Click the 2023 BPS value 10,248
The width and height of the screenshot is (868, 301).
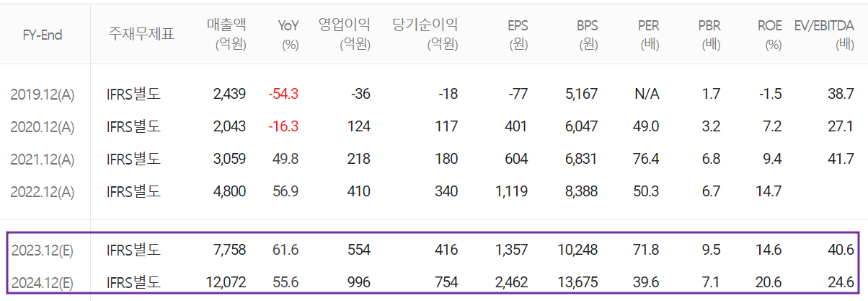coord(578,250)
